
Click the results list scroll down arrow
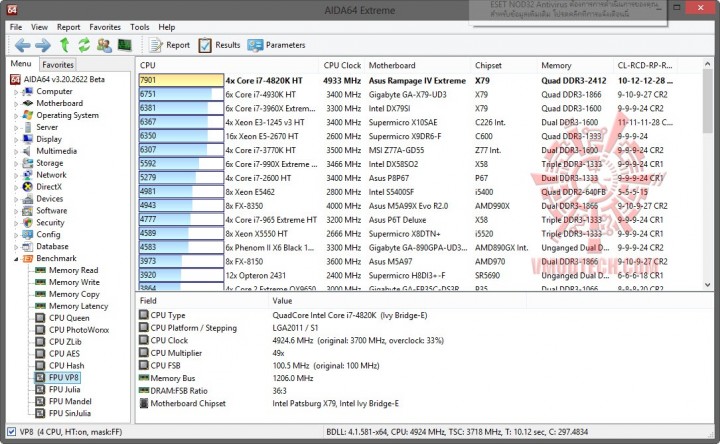click(707, 285)
